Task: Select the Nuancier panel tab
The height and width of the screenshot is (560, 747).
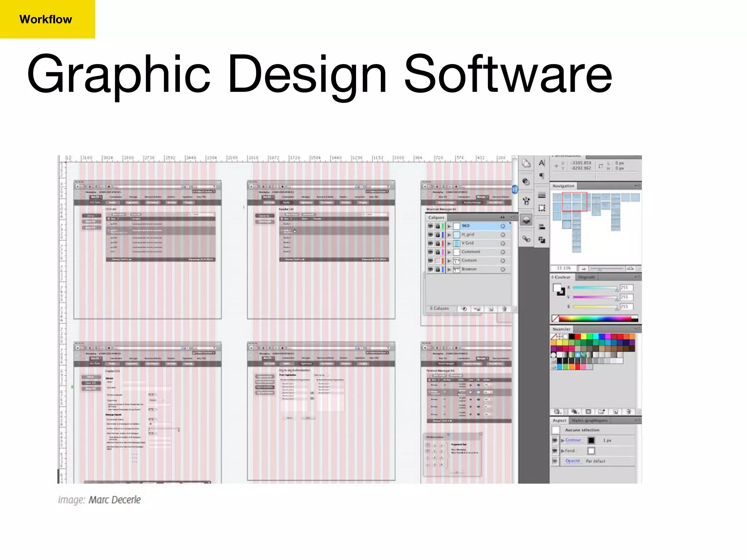Action: [x=561, y=329]
